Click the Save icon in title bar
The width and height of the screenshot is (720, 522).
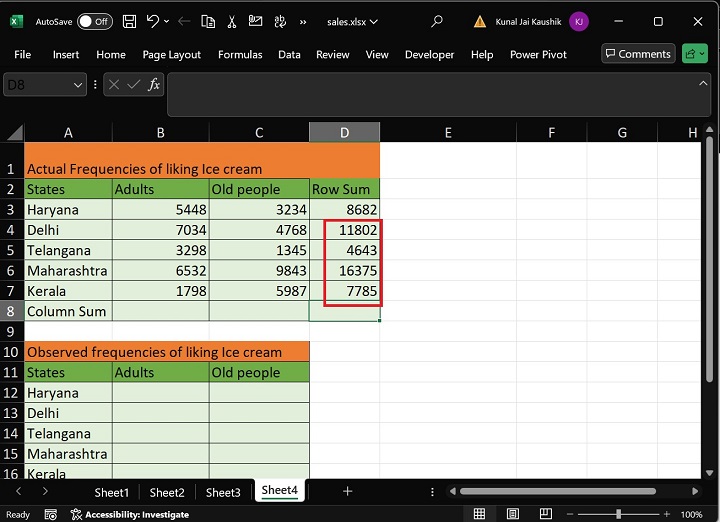(x=130, y=21)
